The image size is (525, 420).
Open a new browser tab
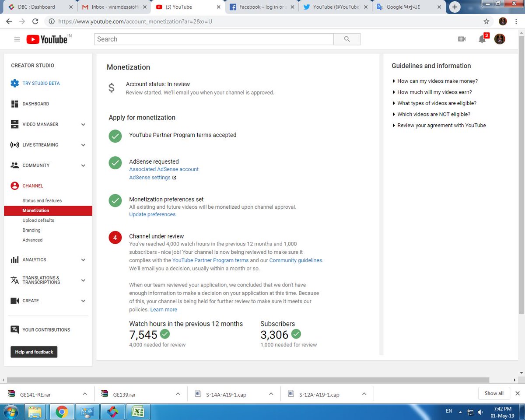(455, 7)
